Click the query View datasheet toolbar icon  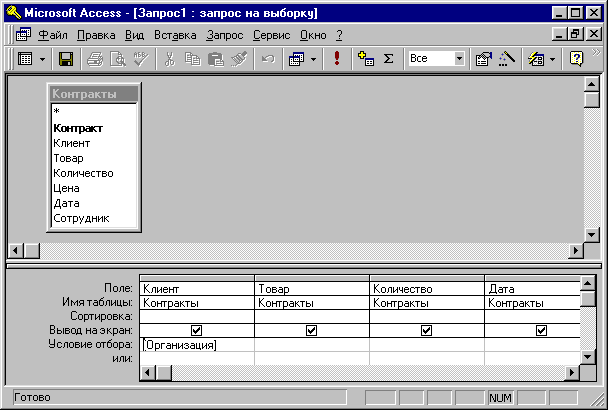click(25, 59)
